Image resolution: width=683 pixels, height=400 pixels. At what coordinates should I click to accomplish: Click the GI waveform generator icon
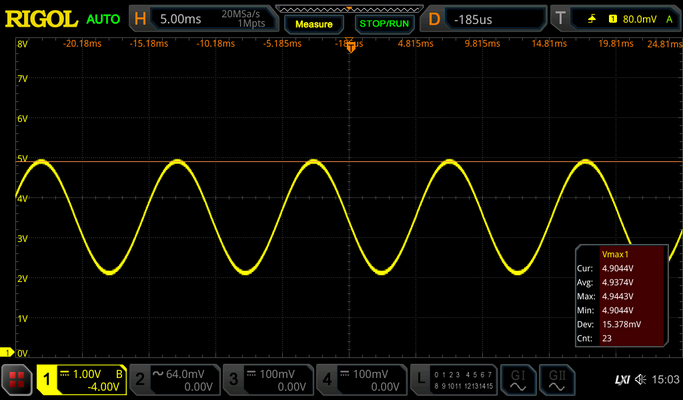(x=518, y=380)
